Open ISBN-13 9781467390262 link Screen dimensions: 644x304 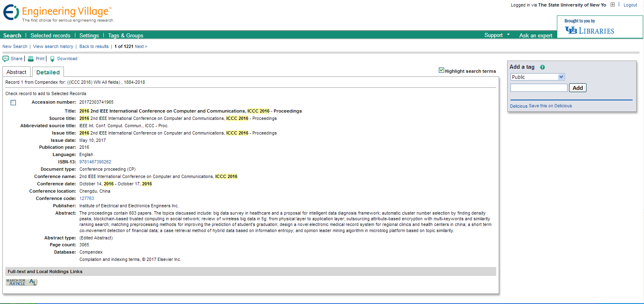click(95, 162)
